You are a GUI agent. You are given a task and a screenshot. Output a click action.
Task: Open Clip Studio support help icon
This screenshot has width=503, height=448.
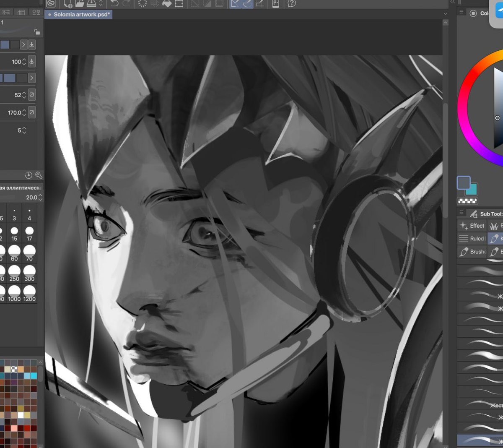[292, 3]
